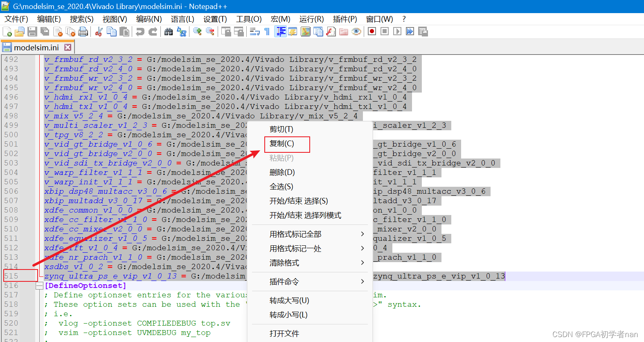The image size is (644, 342).
Task: Toggle show all characters pilcrow icon
Action: click(267, 32)
